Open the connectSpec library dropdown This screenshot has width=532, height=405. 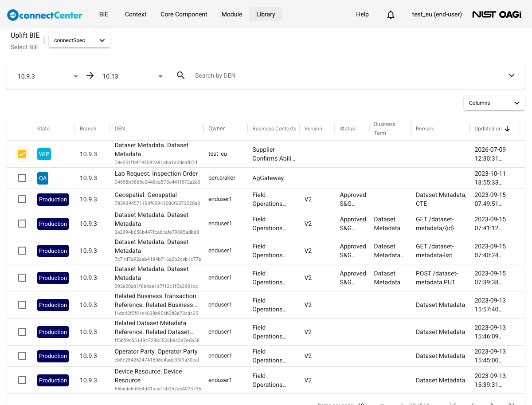[x=79, y=40]
